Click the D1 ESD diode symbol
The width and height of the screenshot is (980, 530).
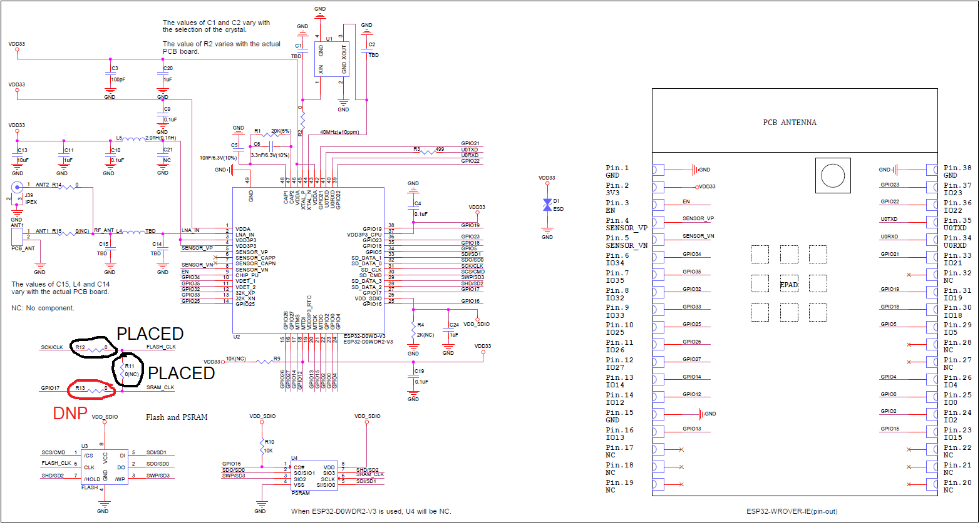coord(547,205)
